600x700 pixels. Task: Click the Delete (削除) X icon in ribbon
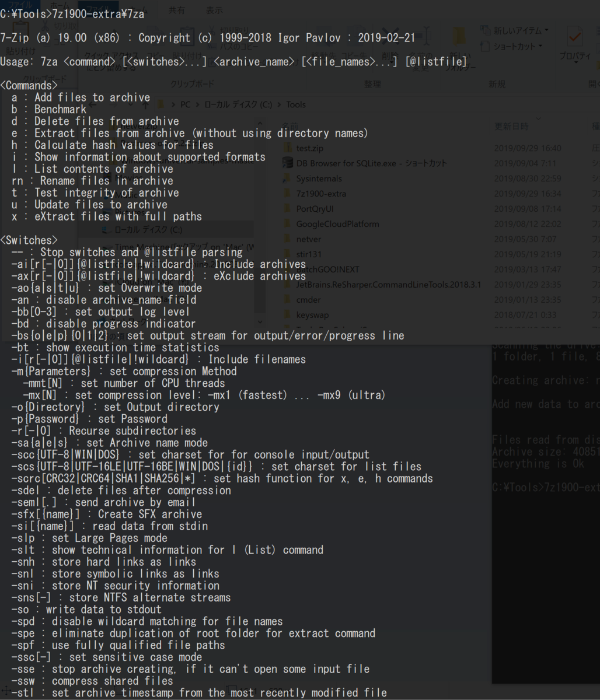[x=390, y=36]
